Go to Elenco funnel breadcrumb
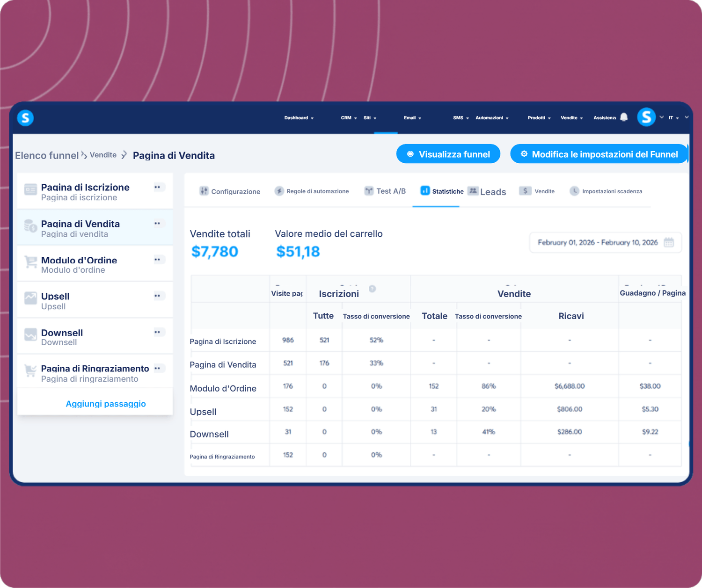 point(47,155)
